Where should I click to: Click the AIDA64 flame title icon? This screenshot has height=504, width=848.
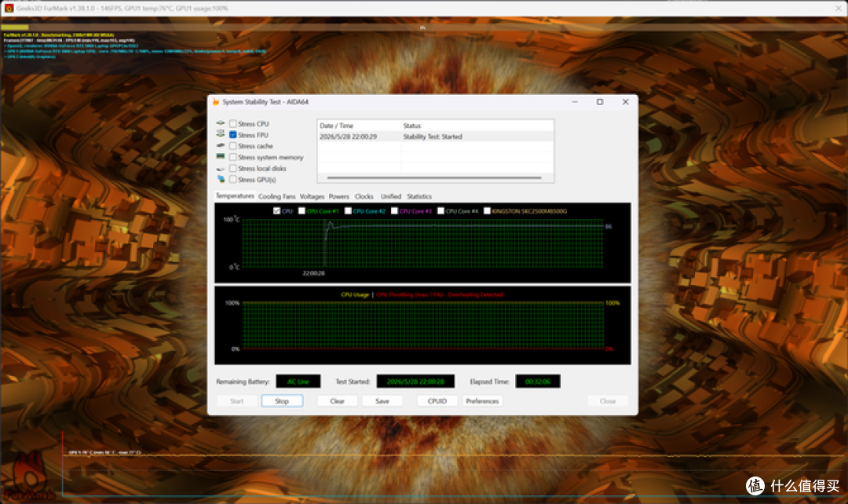click(216, 102)
